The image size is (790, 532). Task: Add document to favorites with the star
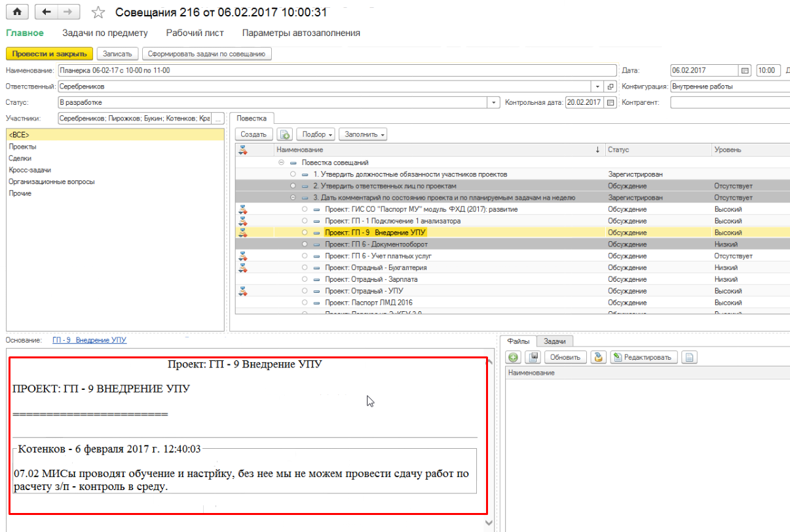(x=98, y=12)
